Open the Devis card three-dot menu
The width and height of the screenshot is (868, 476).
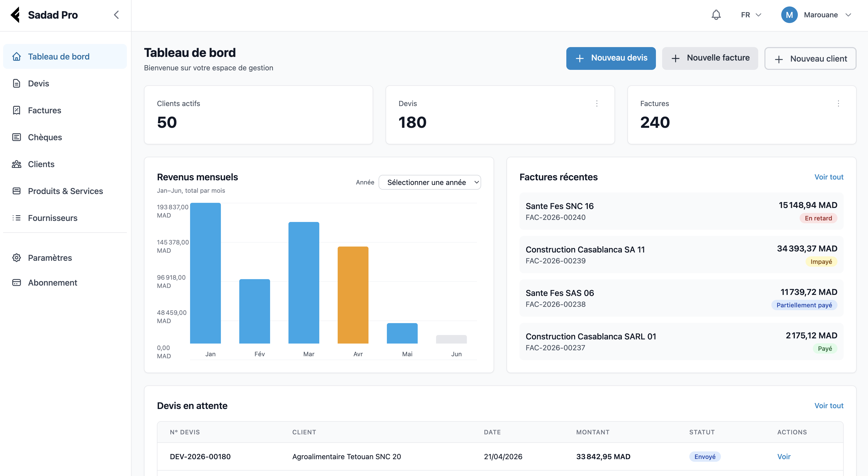pos(596,103)
